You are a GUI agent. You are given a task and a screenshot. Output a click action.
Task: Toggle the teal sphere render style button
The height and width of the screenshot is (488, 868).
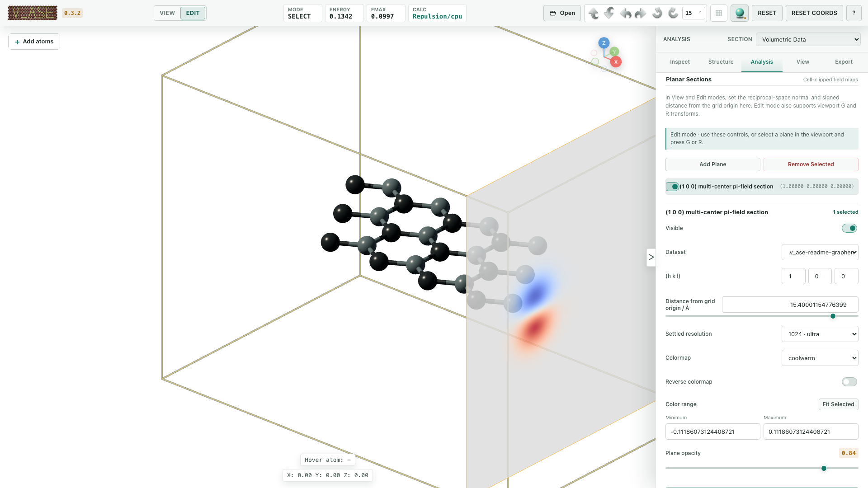(x=740, y=13)
